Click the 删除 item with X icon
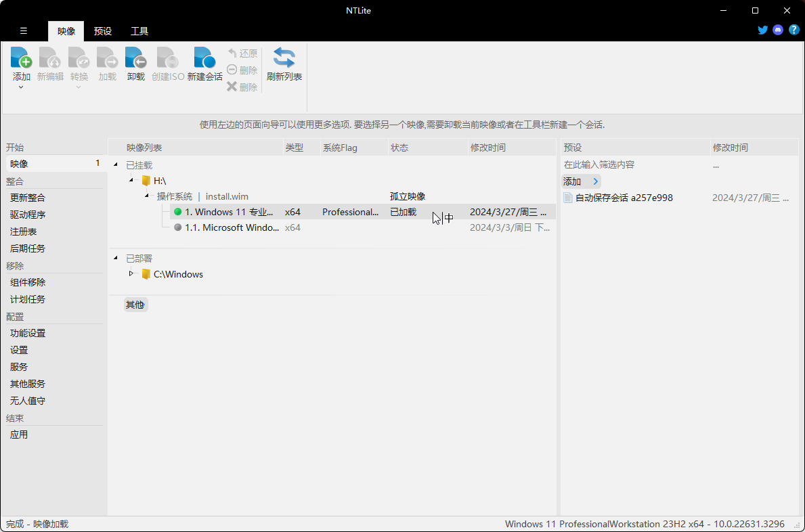Viewport: 805px width, 532px height. [x=242, y=87]
